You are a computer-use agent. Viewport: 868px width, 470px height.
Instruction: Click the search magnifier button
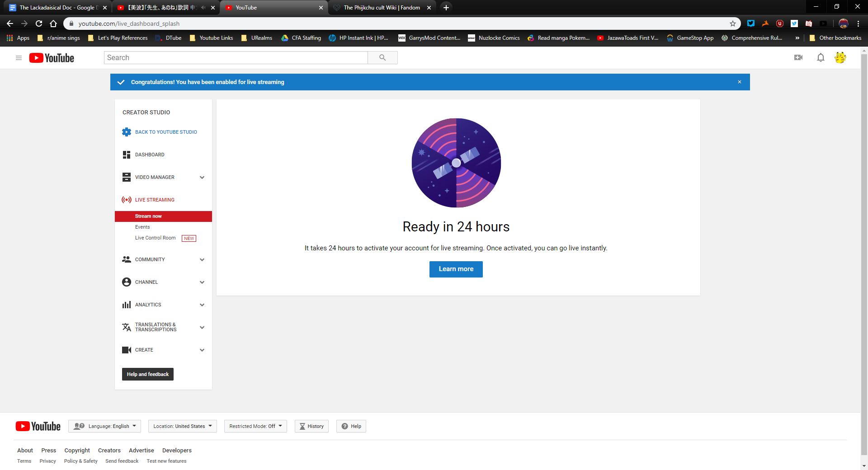pyautogui.click(x=382, y=57)
